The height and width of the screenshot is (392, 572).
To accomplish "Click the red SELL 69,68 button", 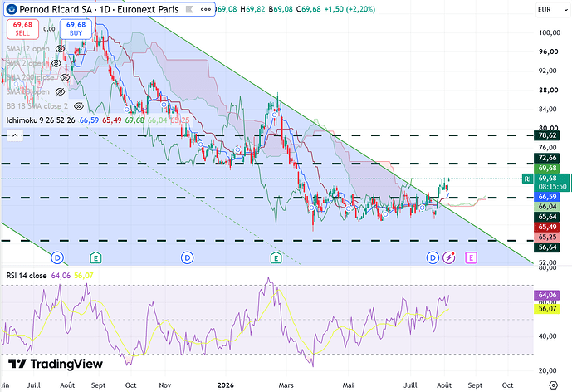I will [x=22, y=29].
